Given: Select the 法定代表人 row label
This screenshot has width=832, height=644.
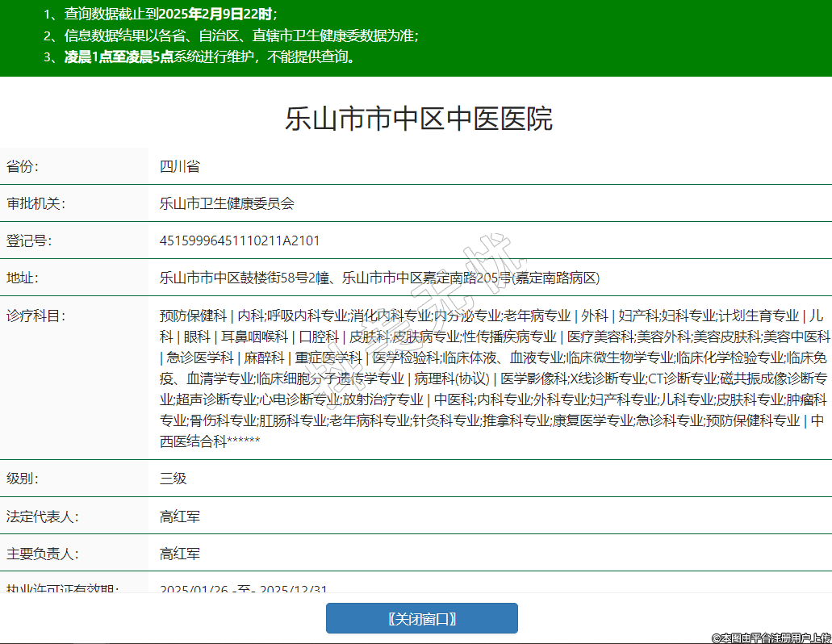Looking at the screenshot, I should pyautogui.click(x=42, y=516).
